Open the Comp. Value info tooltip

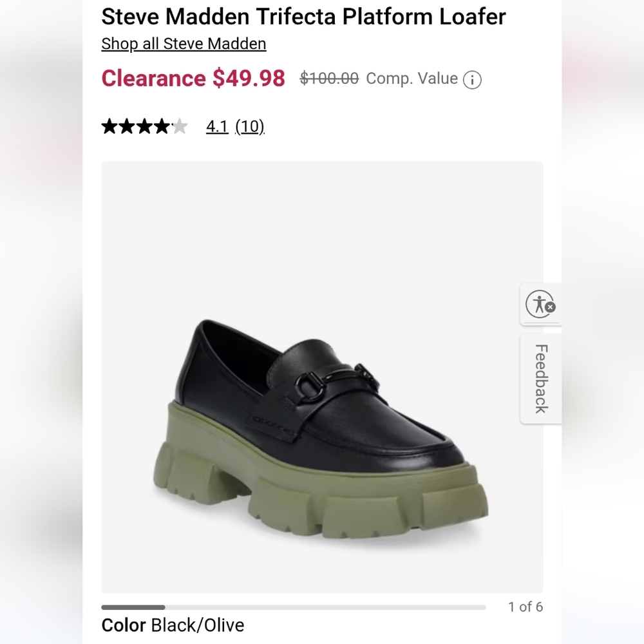(472, 79)
